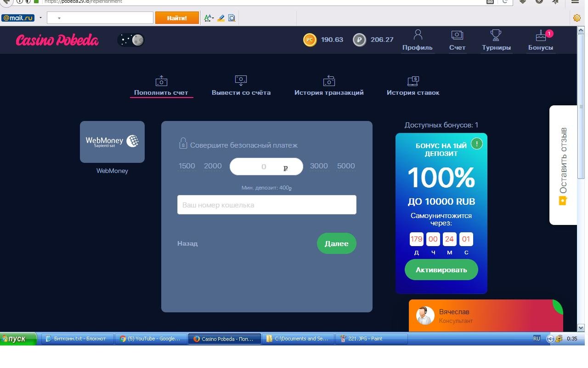Click the Ваш номер кошелька input field

pos(266,205)
